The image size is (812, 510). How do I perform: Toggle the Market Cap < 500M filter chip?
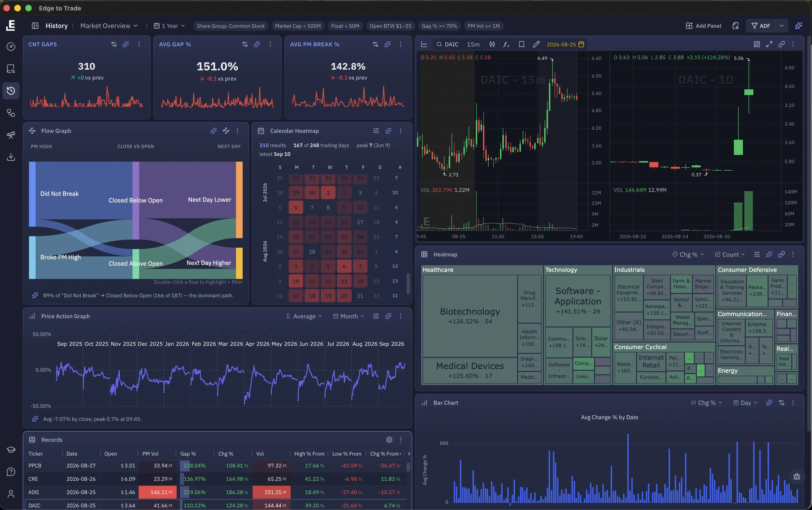click(x=298, y=26)
